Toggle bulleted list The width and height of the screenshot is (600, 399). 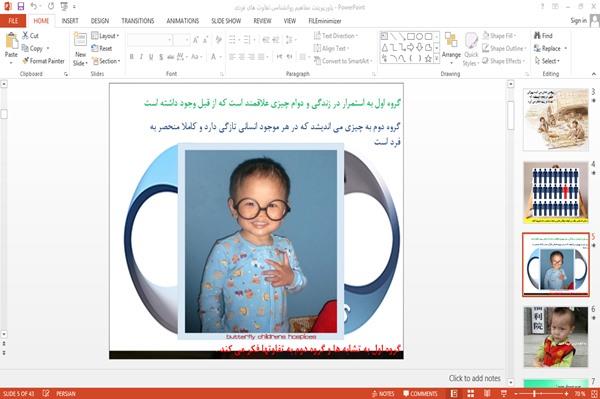233,40
